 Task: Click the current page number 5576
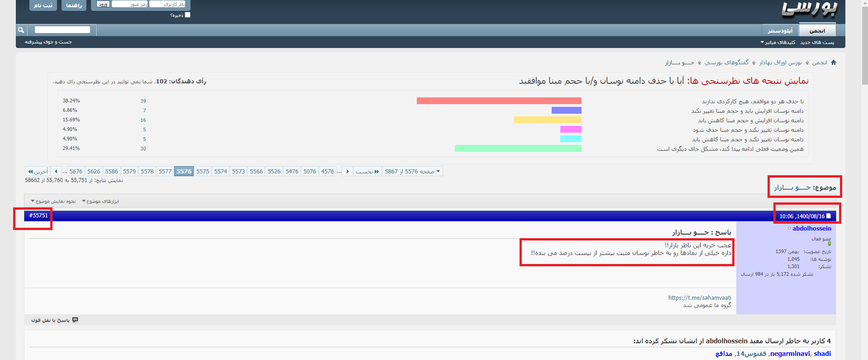point(184,171)
